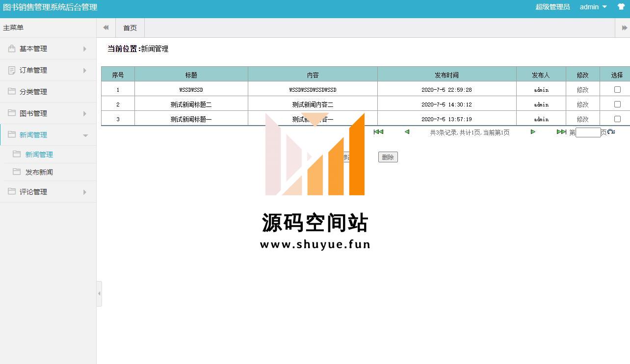Expand the 评论管理 menu arrow
Screen dimensions: 630x364
tap(84, 192)
